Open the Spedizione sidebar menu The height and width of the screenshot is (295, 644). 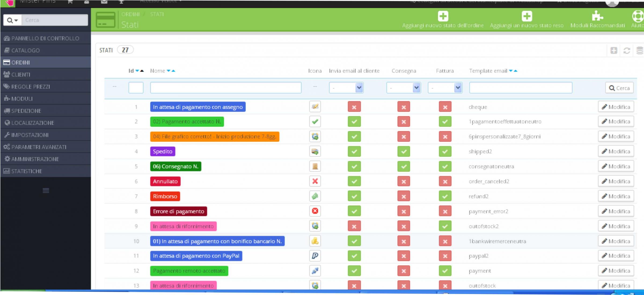tap(26, 111)
